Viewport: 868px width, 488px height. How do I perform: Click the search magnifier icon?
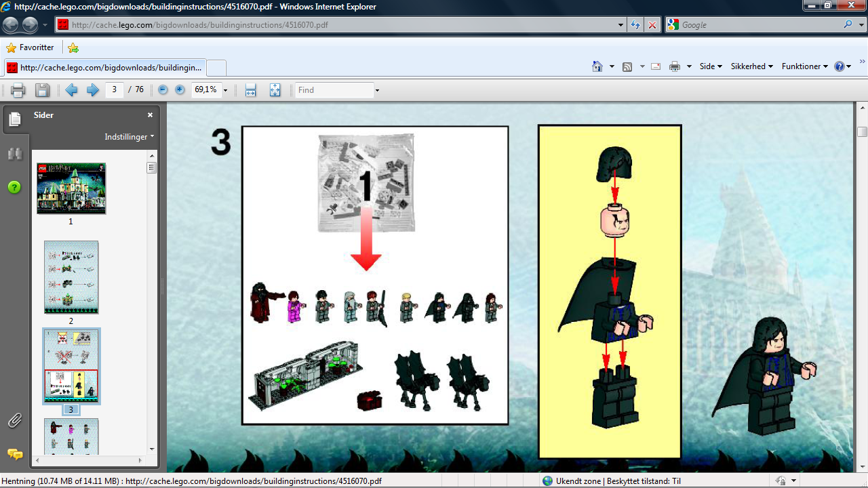click(x=848, y=24)
